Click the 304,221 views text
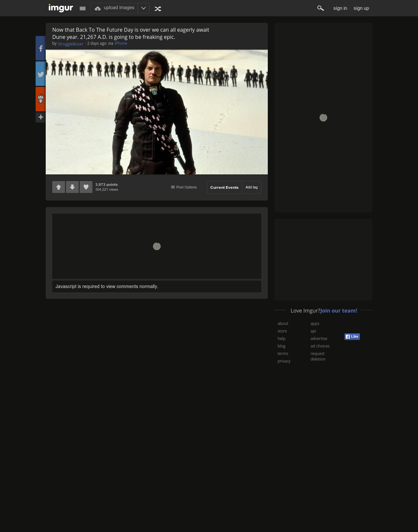Screen dimensions: 418x532 click(107, 189)
